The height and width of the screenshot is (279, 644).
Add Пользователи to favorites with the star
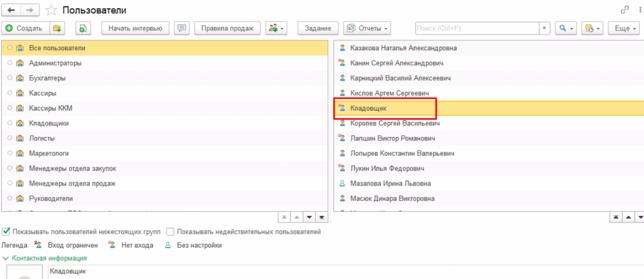pos(51,10)
